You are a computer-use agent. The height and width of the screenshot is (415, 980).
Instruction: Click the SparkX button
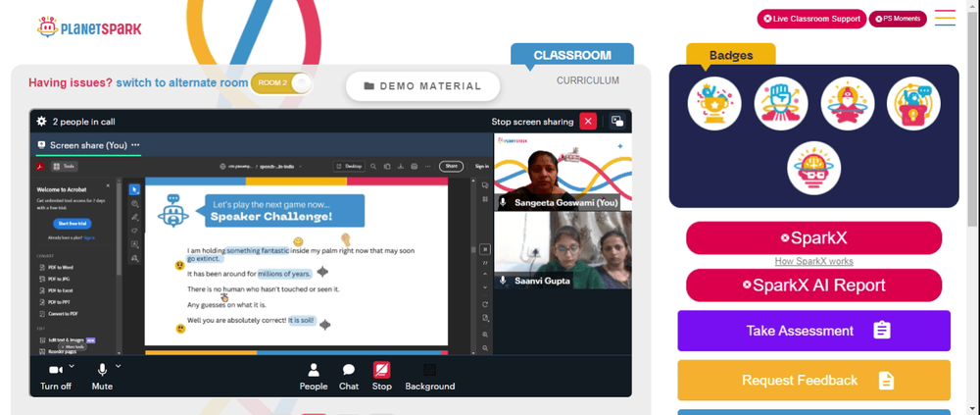click(813, 237)
